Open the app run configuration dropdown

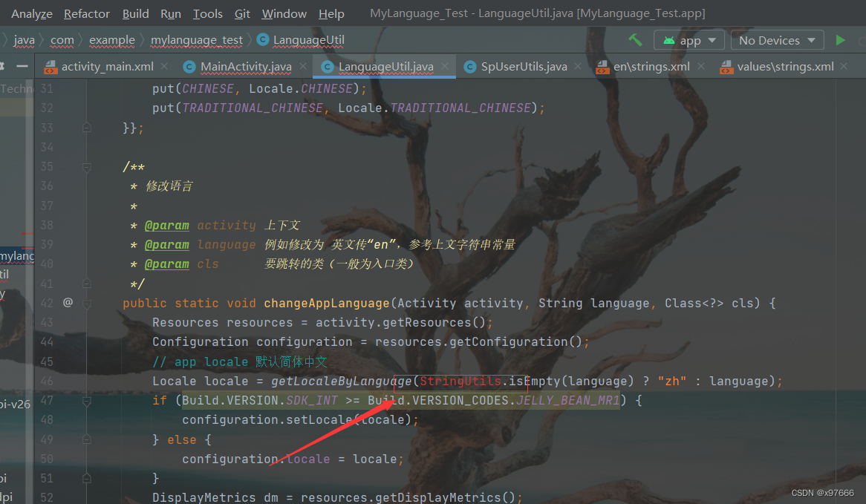689,40
